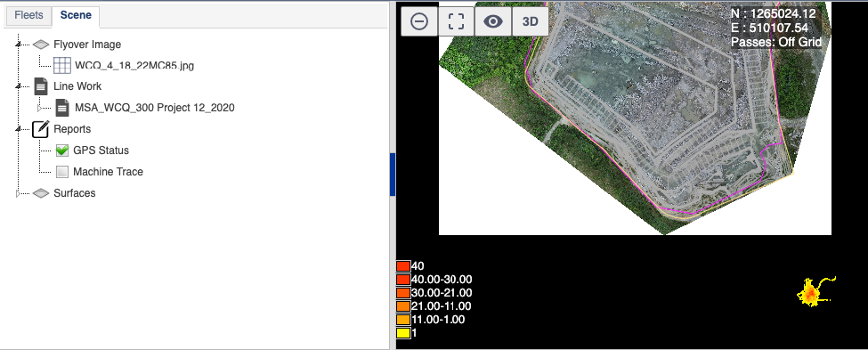Select the WCQ_4_18_22MC85.jpg item
The height and width of the screenshot is (350, 868).
[x=134, y=65]
